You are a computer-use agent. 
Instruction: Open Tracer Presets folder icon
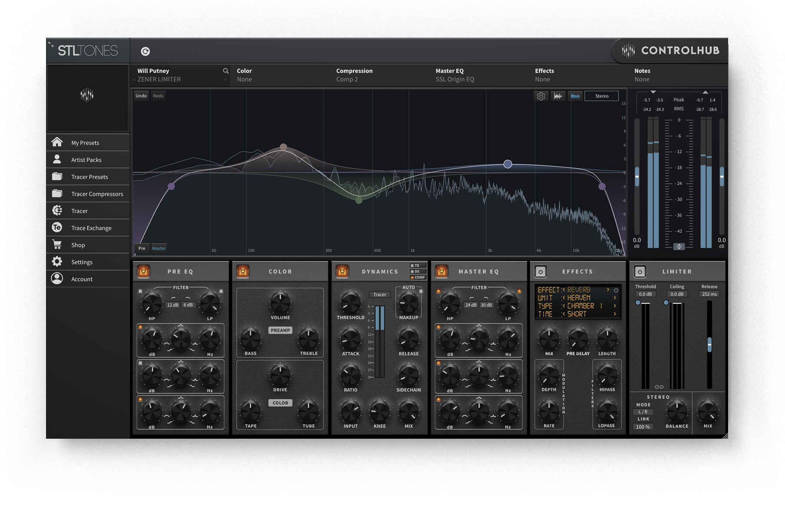[57, 176]
